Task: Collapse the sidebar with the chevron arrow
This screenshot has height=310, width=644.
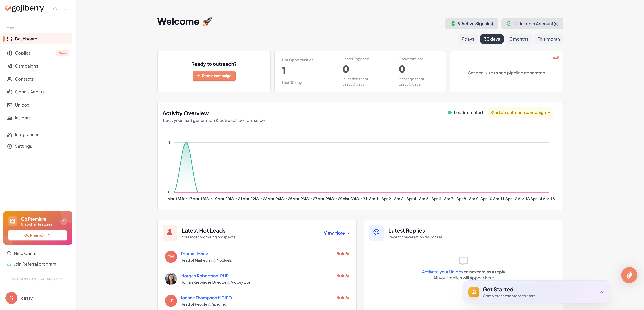Action: 65,9
